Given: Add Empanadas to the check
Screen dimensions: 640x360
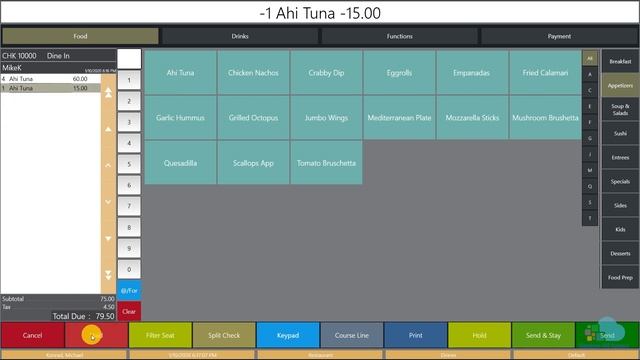Looking at the screenshot, I should [x=472, y=73].
